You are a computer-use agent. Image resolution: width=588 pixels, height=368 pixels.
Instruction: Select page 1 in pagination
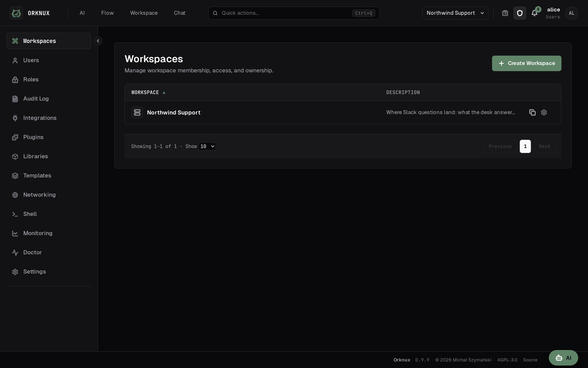525,146
